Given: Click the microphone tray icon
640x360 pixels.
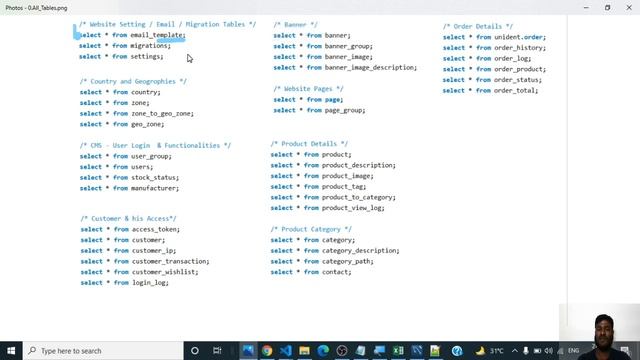Looking at the screenshot, I should pos(526,351).
